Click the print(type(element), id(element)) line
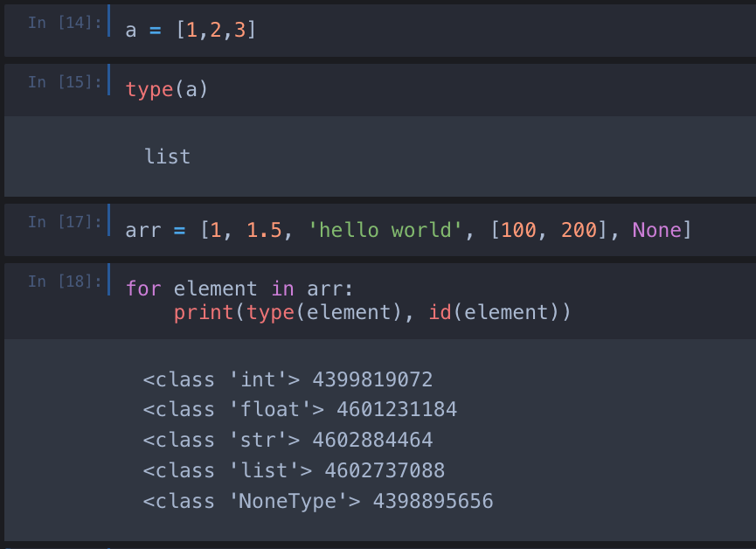Image resolution: width=756 pixels, height=549 pixels. tap(371, 312)
